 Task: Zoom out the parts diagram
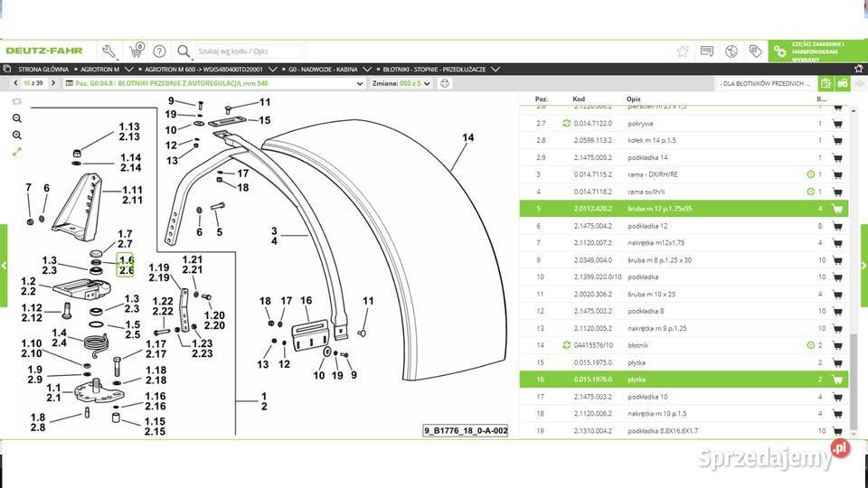click(x=17, y=118)
